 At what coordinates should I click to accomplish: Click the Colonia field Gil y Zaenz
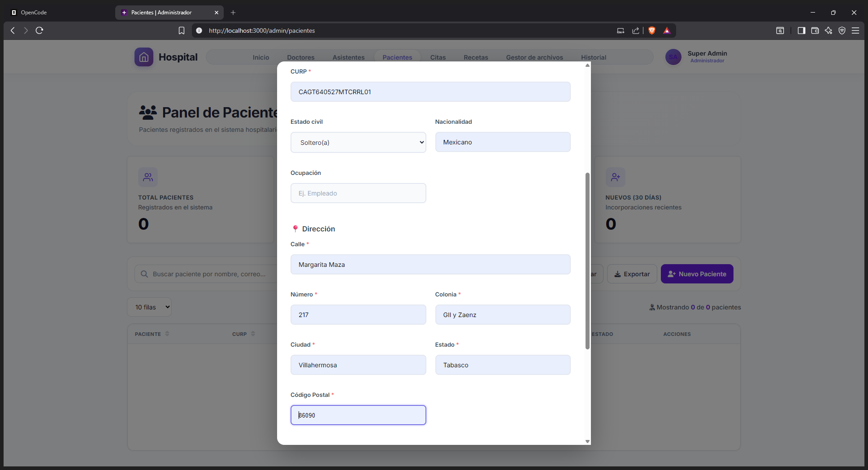coord(503,315)
